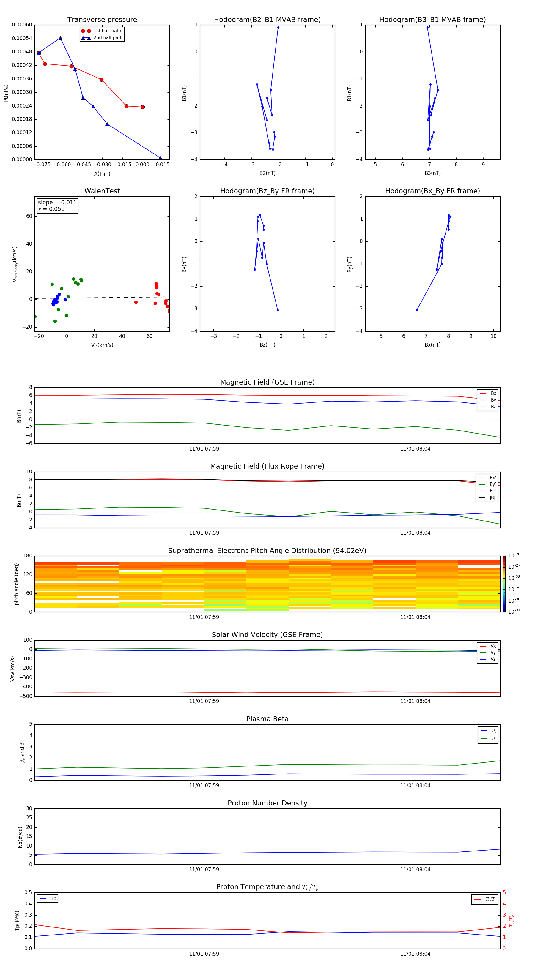This screenshot has width=535, height=980.
Task: Click the Bz entry in GSE legend
Action: (x=488, y=407)
